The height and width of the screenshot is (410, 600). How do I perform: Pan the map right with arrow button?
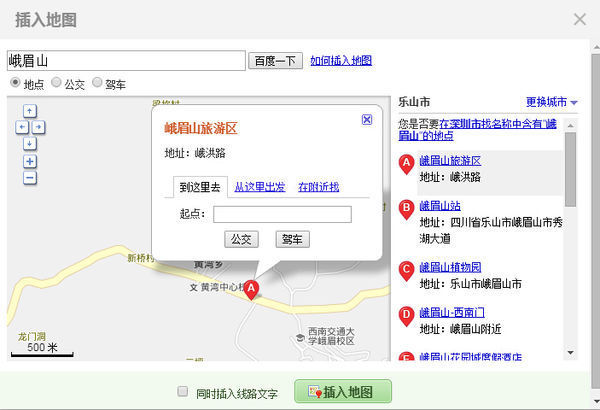pyautogui.click(x=38, y=127)
